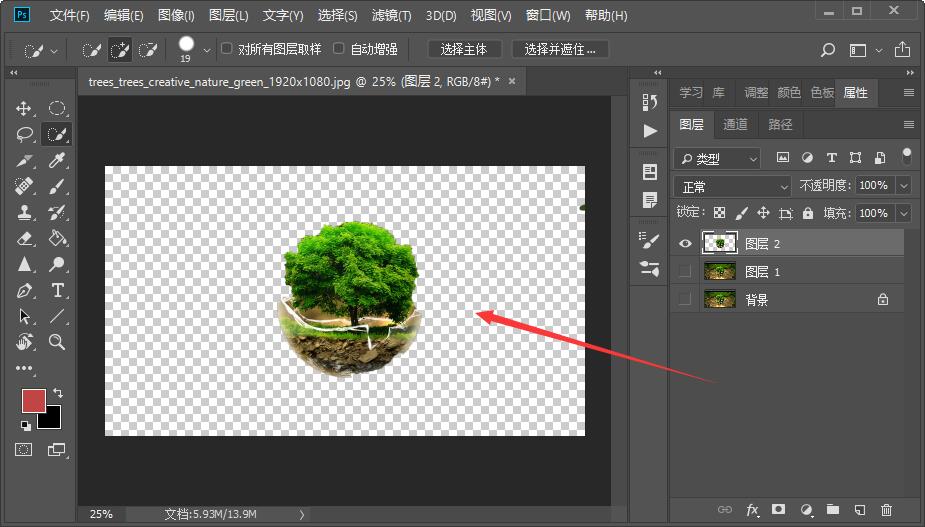The image size is (925, 527).
Task: Open the share icon in options bar
Action: click(902, 50)
